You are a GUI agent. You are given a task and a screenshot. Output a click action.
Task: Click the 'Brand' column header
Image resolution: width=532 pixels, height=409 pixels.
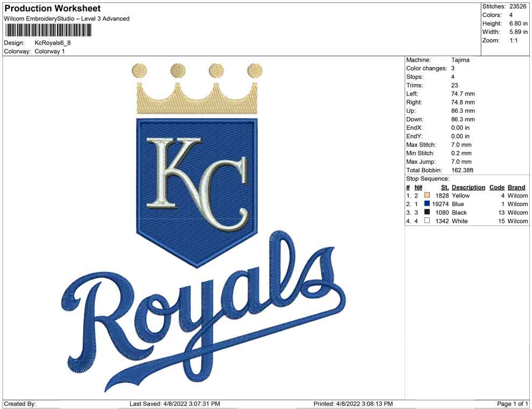[x=516, y=187]
